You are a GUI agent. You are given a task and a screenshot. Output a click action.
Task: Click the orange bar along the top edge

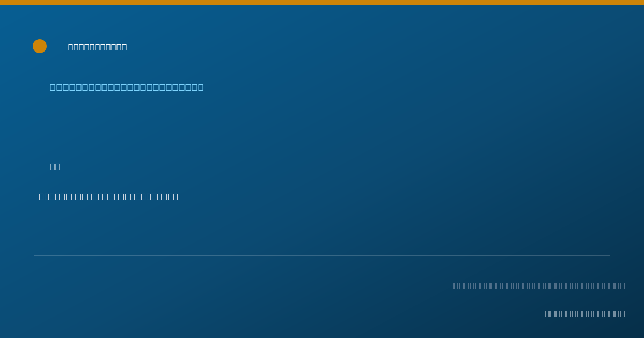[322, 3]
